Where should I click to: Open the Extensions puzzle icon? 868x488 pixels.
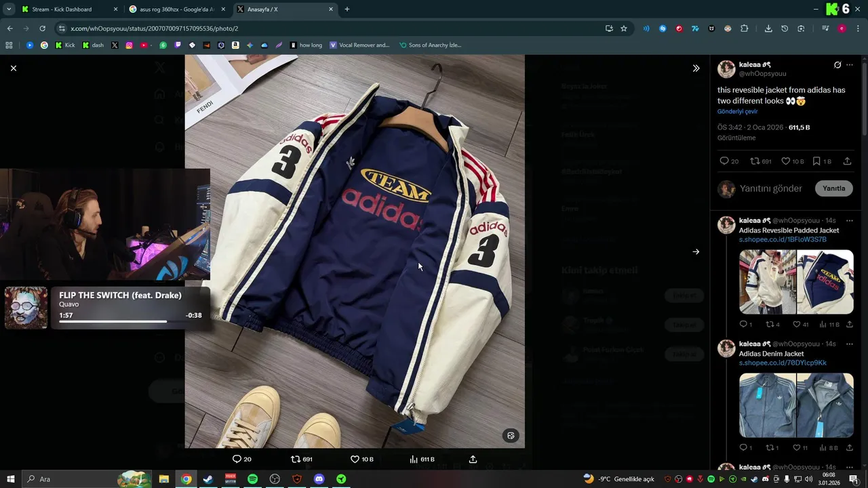(744, 28)
